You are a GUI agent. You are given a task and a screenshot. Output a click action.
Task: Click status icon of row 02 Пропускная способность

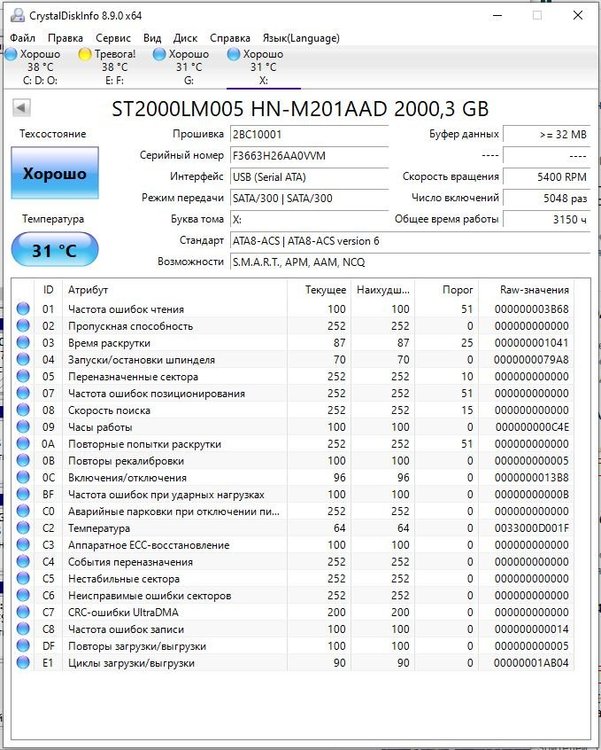tap(23, 326)
